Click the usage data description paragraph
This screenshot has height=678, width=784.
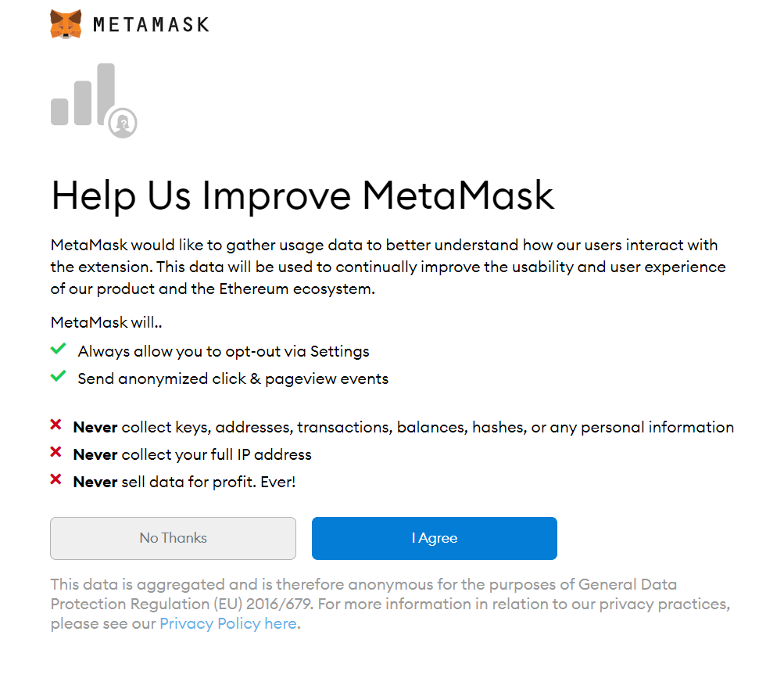pyautogui.click(x=388, y=267)
